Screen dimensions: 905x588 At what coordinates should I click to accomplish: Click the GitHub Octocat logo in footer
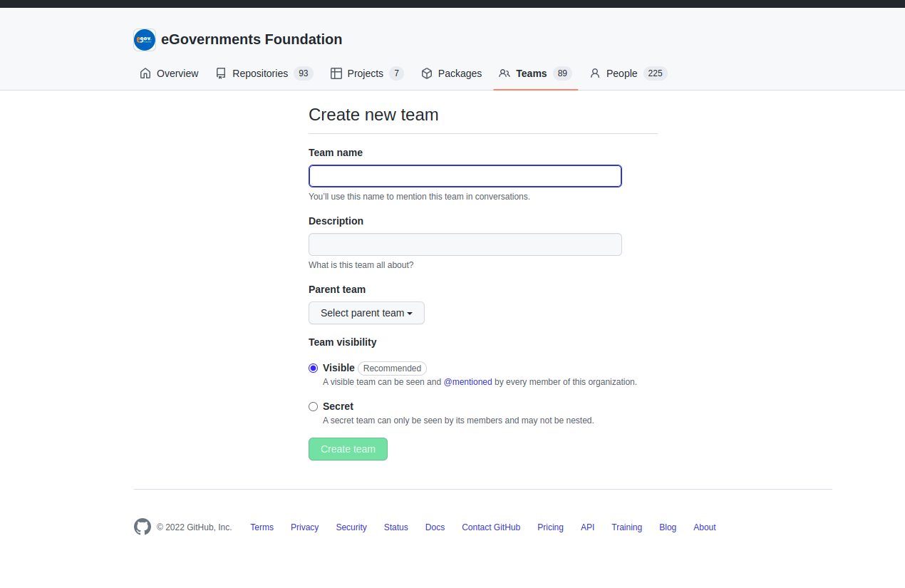[143, 527]
